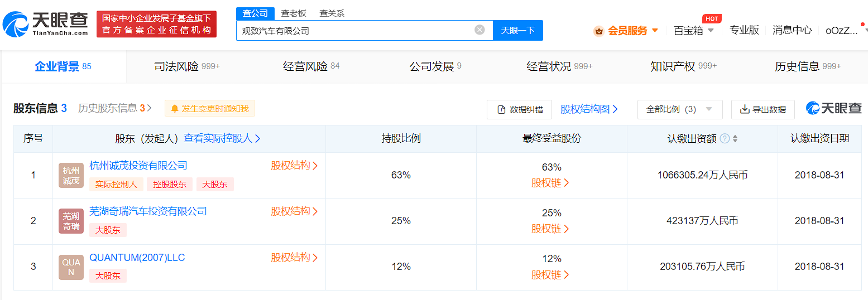Click 大股东 tag under 杭州诚茂

(215, 185)
